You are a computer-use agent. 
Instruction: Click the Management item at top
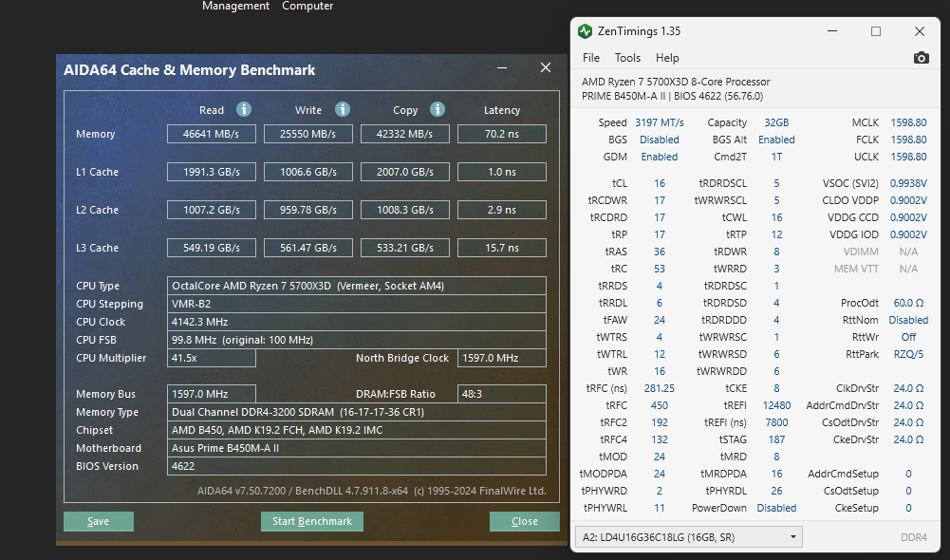click(x=235, y=6)
